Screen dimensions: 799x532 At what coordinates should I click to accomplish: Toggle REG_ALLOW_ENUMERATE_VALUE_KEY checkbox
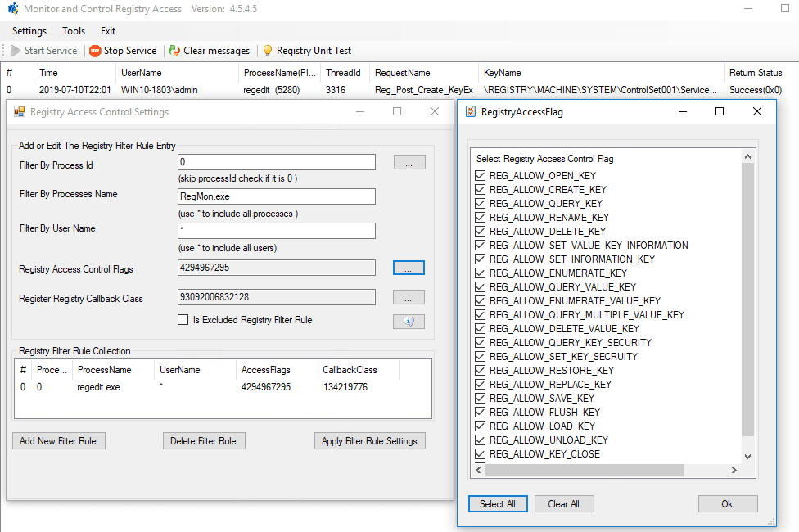480,300
